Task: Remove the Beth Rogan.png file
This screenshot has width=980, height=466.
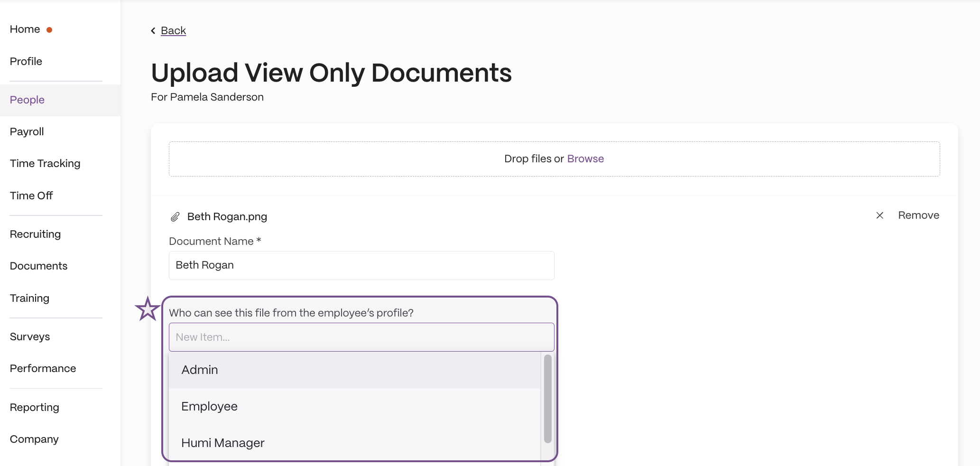Action: coord(918,215)
